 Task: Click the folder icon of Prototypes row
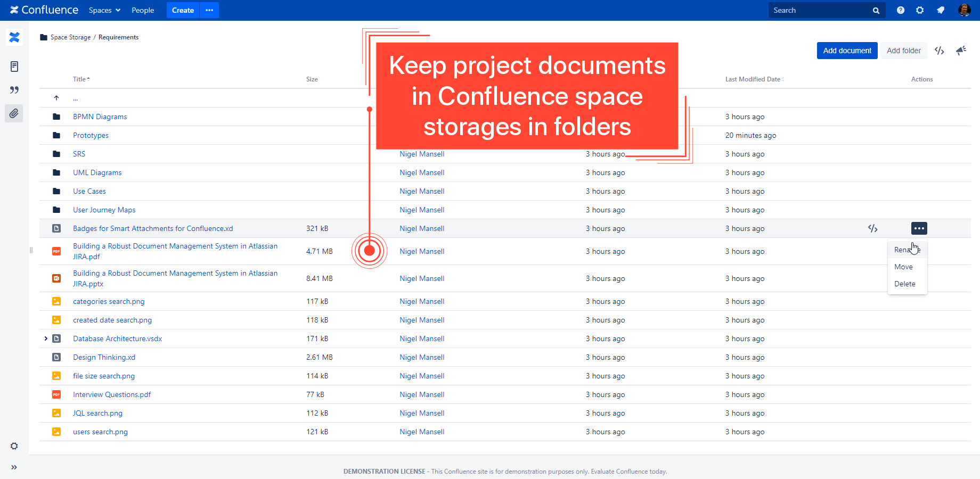click(x=56, y=135)
